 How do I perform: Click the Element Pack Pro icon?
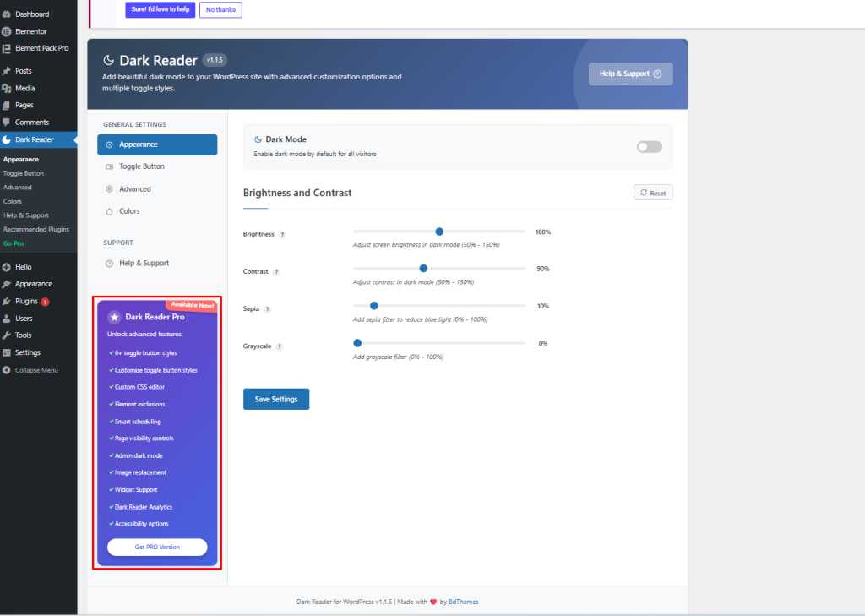tap(7, 48)
